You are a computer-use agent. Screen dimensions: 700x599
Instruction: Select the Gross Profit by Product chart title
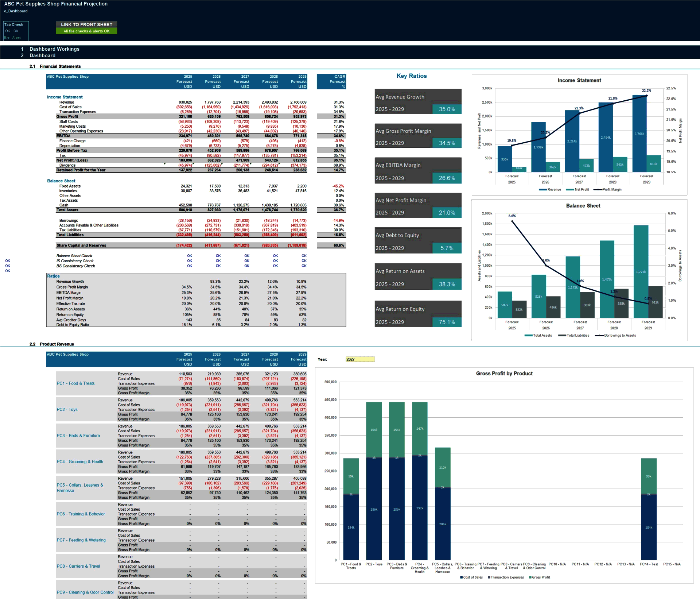(x=504, y=374)
